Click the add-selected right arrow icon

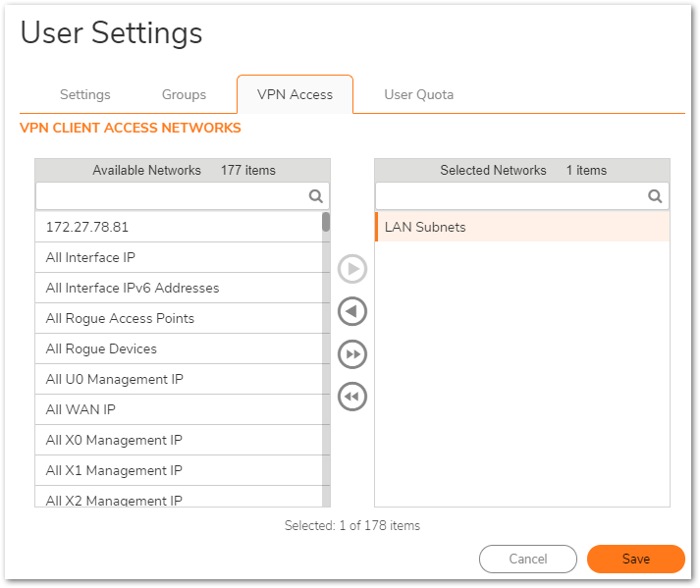click(351, 269)
